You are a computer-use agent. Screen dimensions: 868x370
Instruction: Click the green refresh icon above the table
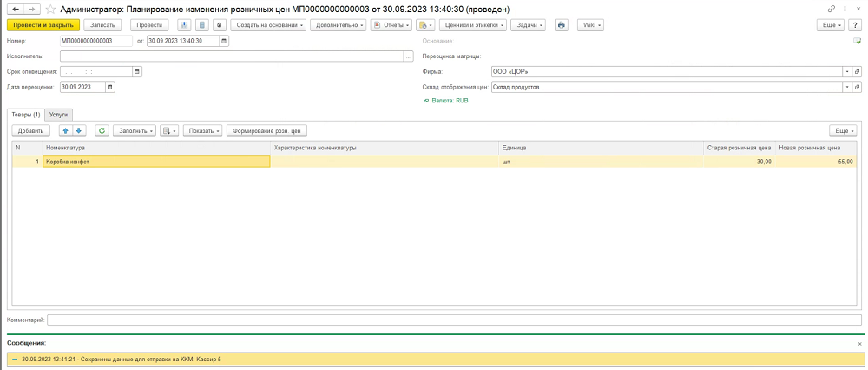click(102, 130)
